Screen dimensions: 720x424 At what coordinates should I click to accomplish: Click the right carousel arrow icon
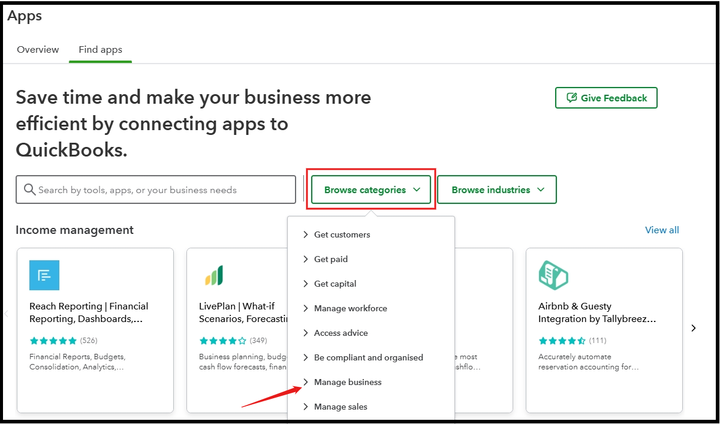(694, 328)
